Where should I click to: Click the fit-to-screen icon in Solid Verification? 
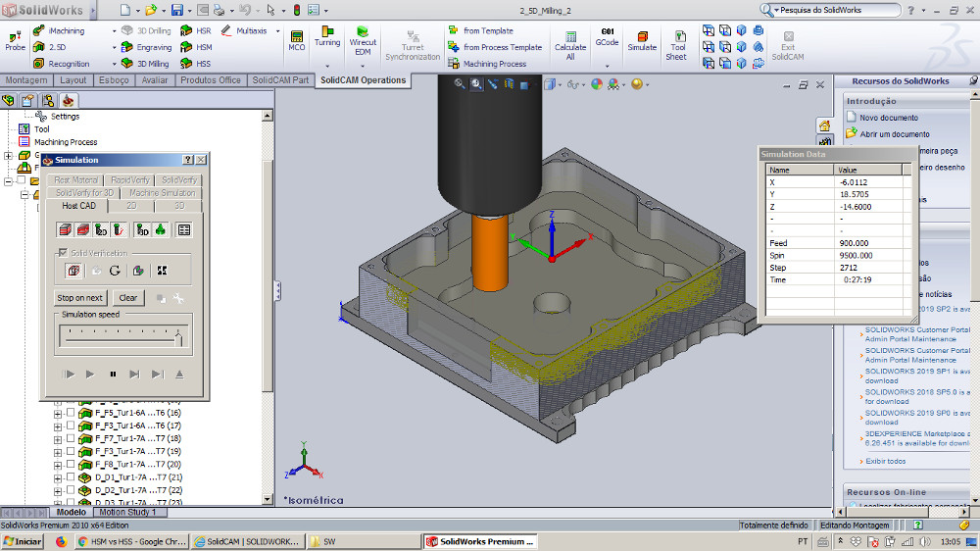(162, 271)
